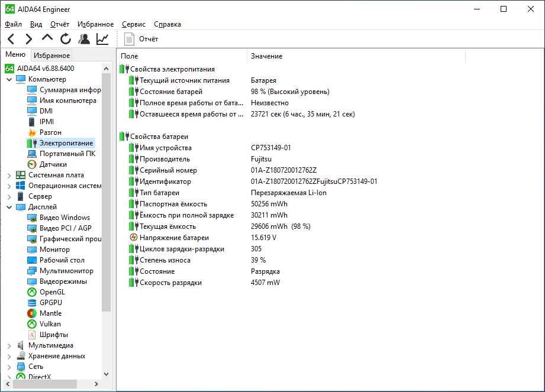Click the OpenGL Xbox-style icon
545x392 pixels.
click(x=32, y=292)
